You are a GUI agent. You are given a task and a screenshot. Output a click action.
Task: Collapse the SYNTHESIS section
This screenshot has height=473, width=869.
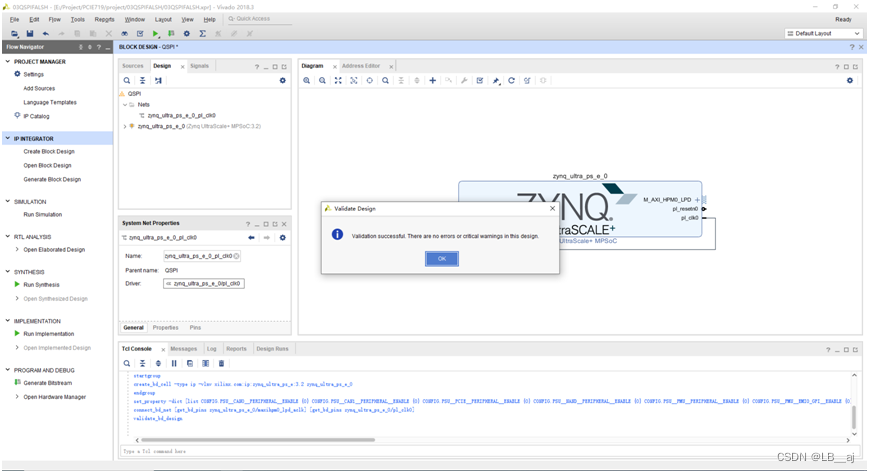pos(8,272)
